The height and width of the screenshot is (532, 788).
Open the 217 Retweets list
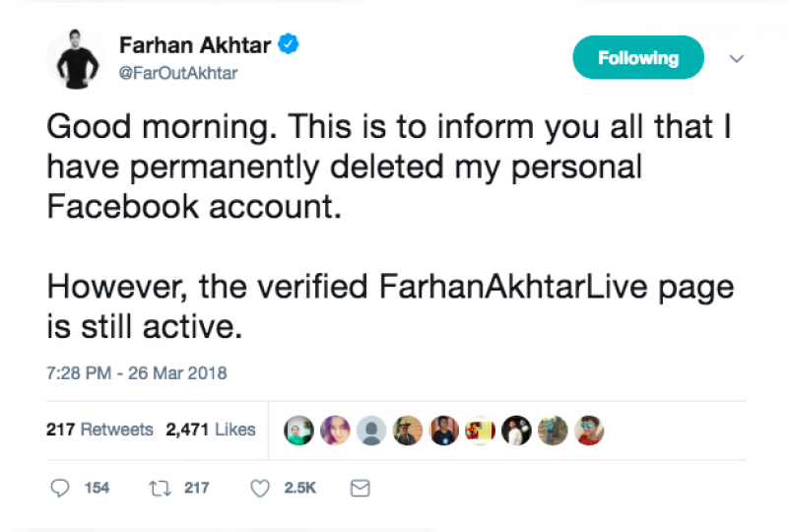tap(99, 430)
